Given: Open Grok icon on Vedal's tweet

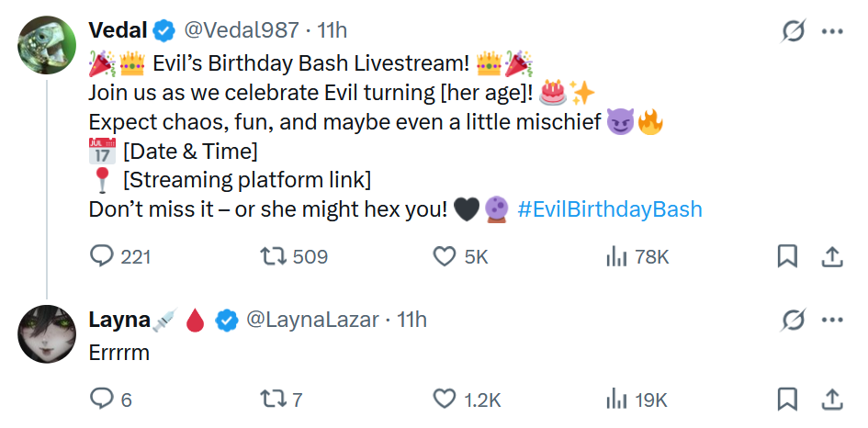Looking at the screenshot, I should pos(793,31).
